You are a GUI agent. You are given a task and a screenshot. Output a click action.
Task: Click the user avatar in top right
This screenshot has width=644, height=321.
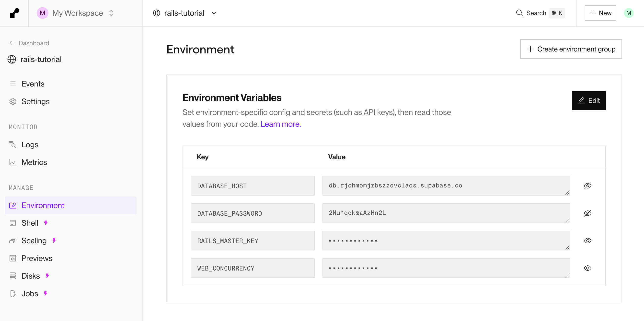pyautogui.click(x=629, y=13)
